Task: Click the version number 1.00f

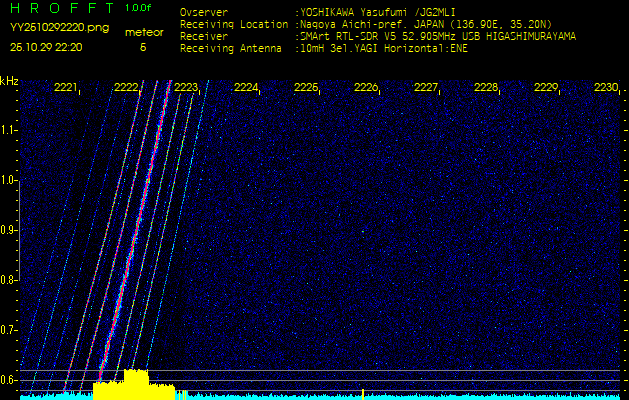Action: coord(139,8)
